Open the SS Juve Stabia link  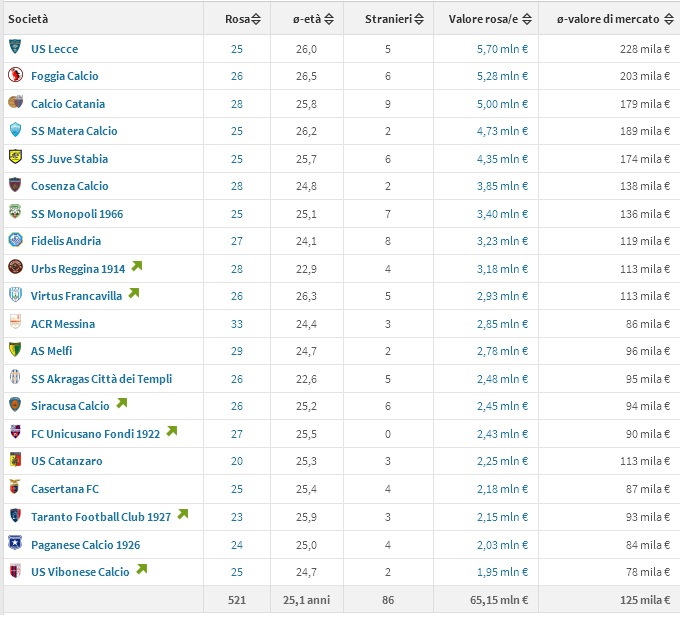(69, 159)
